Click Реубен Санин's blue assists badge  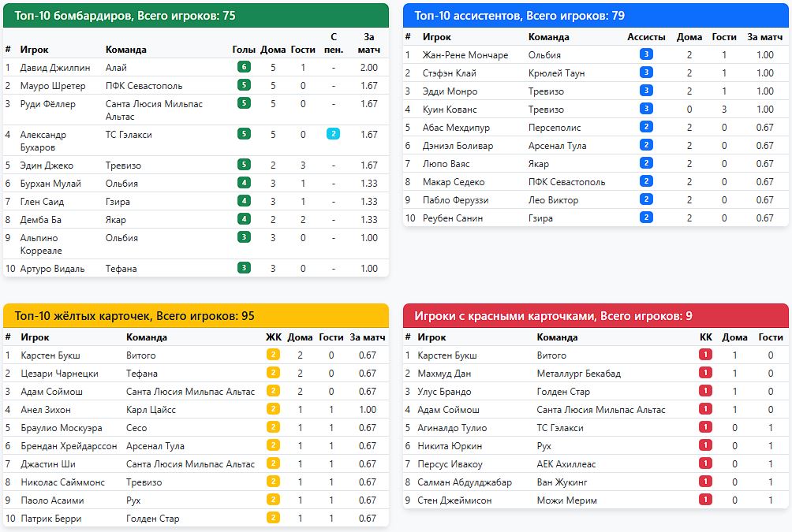pyautogui.click(x=646, y=218)
